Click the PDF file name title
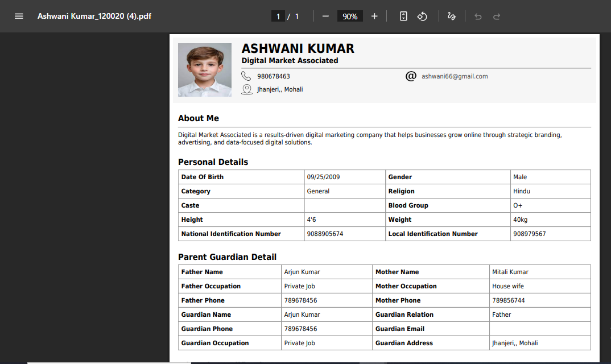Viewport: 611px width, 364px height. pyautogui.click(x=94, y=16)
